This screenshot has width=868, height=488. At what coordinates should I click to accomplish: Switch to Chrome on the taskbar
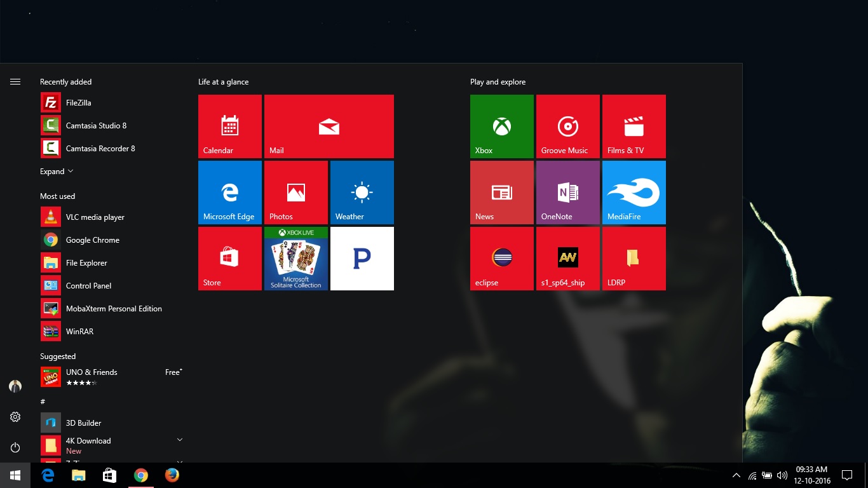click(x=141, y=475)
